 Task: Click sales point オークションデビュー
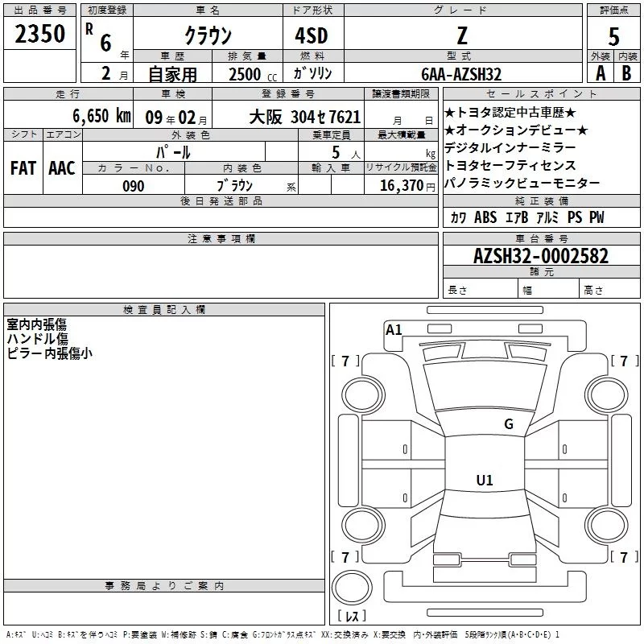click(516, 130)
